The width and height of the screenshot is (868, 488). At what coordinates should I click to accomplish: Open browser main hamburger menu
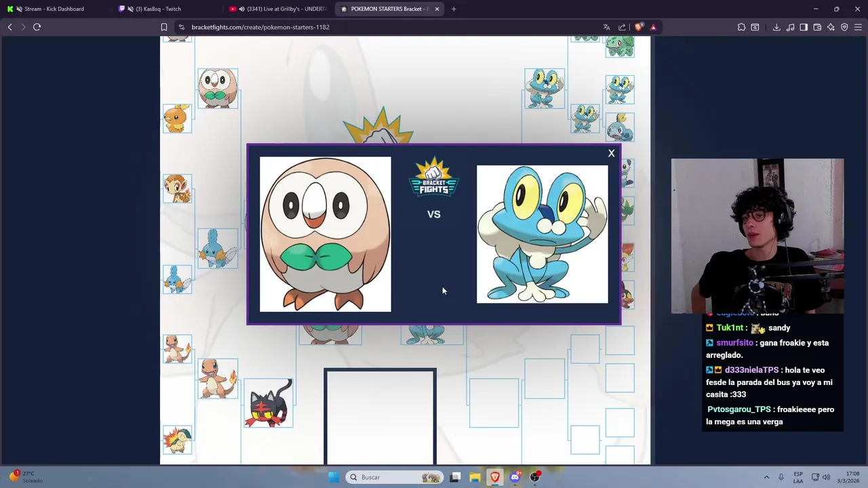(x=858, y=27)
